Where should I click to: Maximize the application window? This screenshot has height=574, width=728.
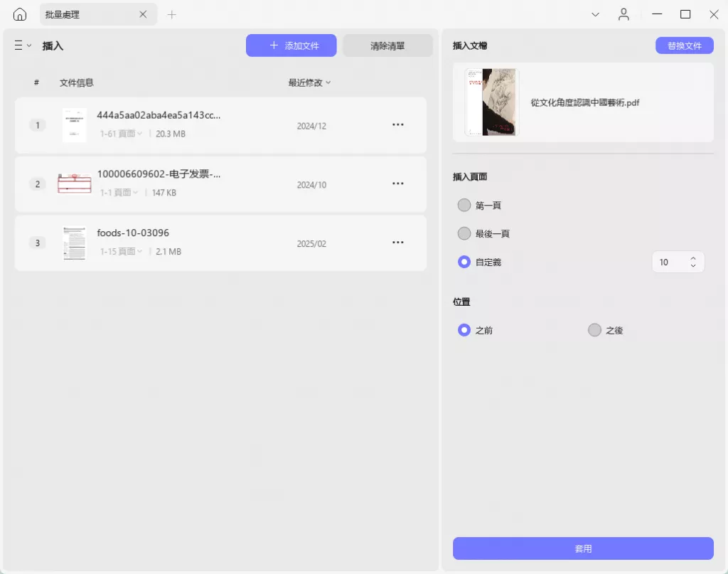[685, 14]
